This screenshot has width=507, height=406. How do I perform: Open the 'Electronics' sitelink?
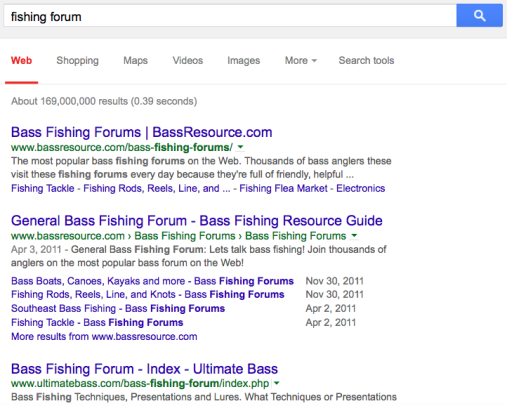(x=361, y=188)
